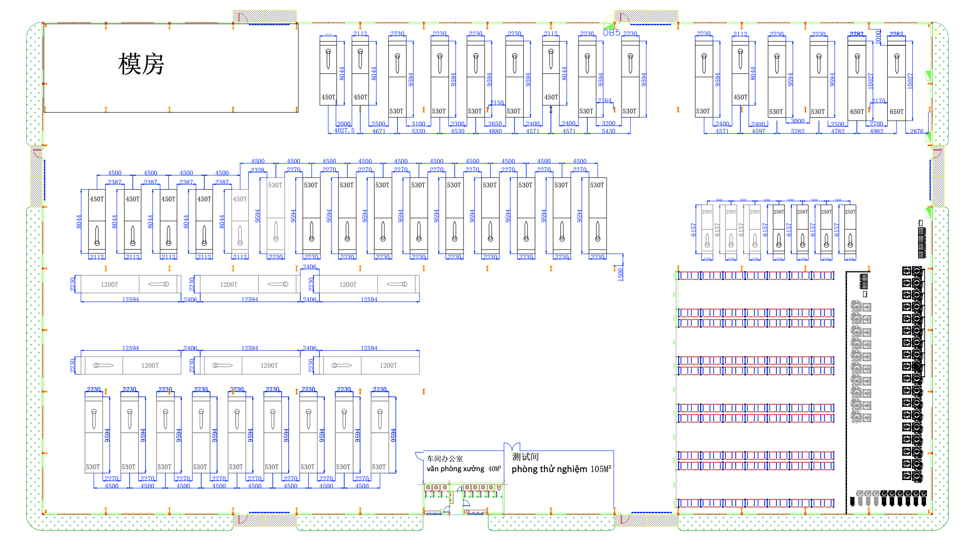Image resolution: width=970 pixels, height=560 pixels.
Task: Click the leftmost 650T machine label
Action: [857, 112]
